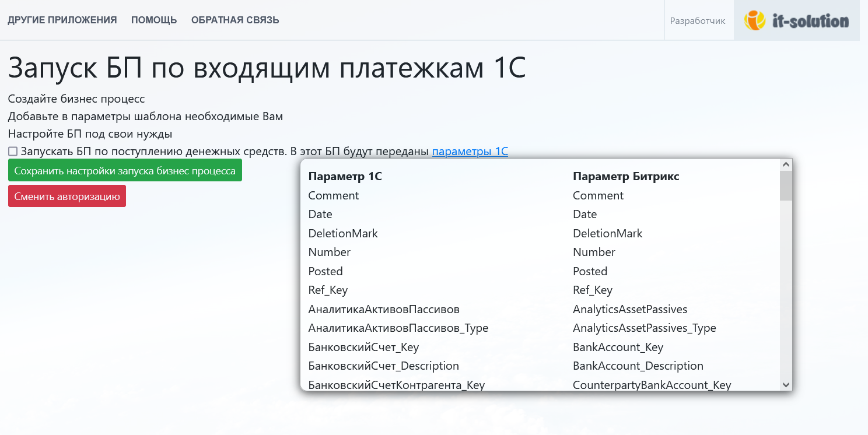
Task: Select the Comment row under Параметр 1С
Action: coord(334,195)
